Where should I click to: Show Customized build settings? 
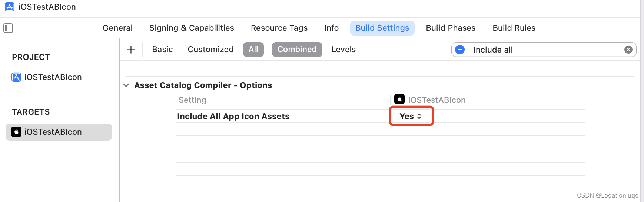(210, 50)
